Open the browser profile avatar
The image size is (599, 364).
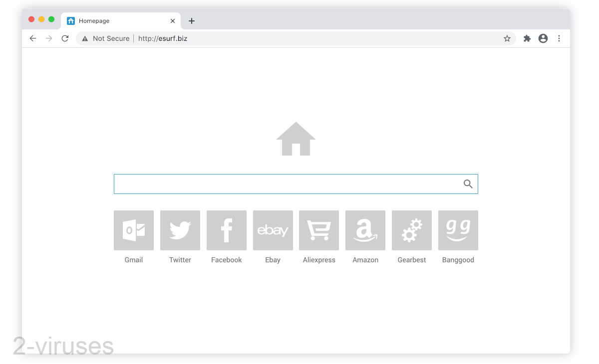coord(543,38)
